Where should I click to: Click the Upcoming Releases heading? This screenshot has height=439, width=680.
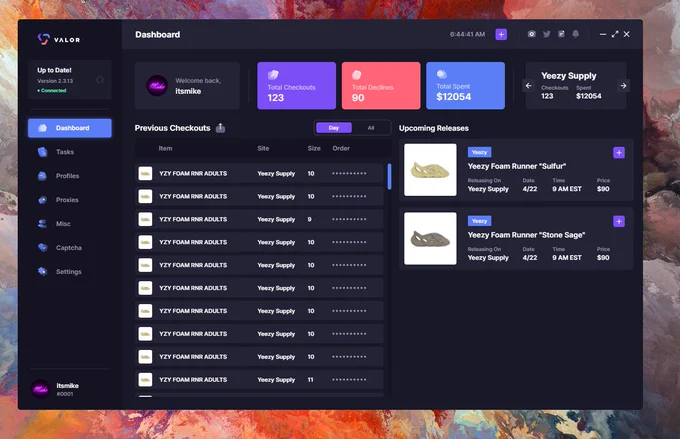(x=434, y=128)
